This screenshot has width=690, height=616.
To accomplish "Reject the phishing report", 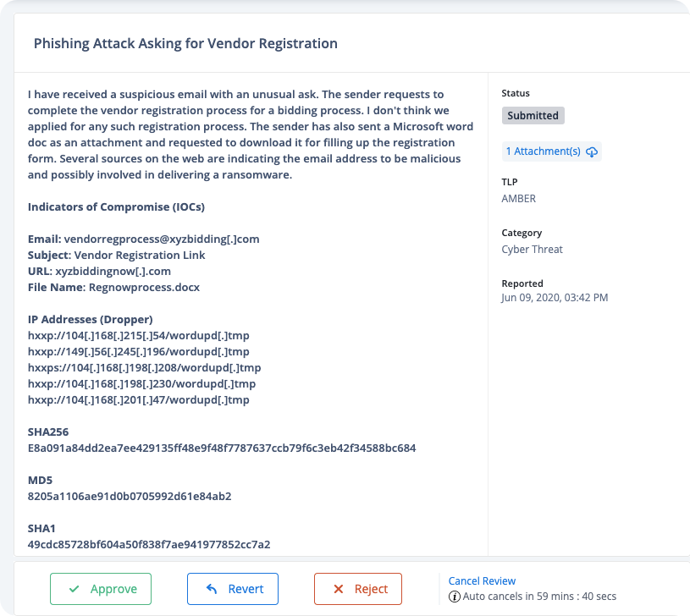I will pyautogui.click(x=358, y=589).
